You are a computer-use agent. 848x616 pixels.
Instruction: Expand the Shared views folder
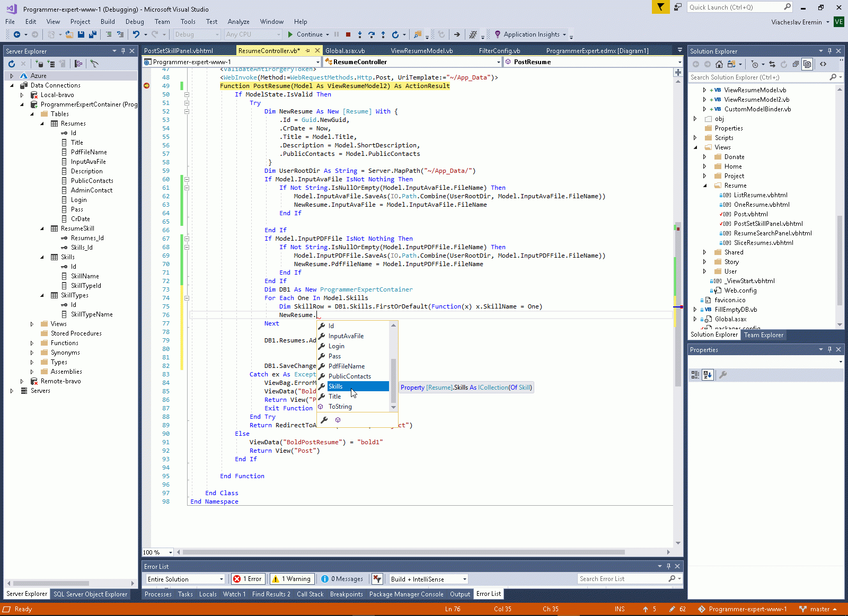click(704, 252)
